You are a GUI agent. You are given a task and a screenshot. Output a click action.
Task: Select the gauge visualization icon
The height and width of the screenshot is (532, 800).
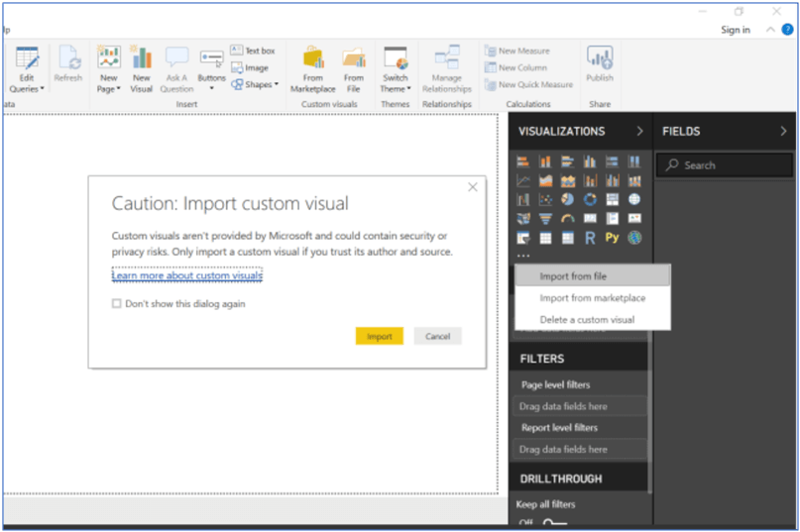(x=567, y=219)
